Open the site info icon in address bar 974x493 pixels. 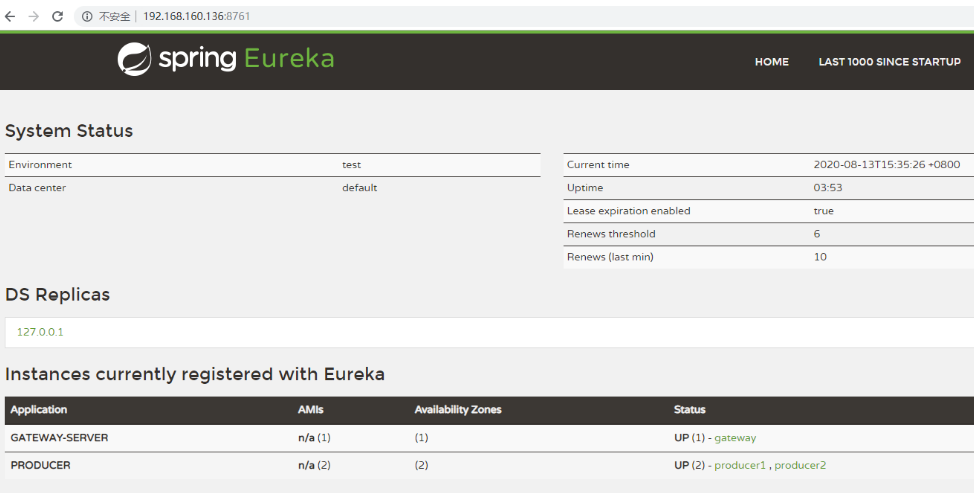click(x=87, y=16)
